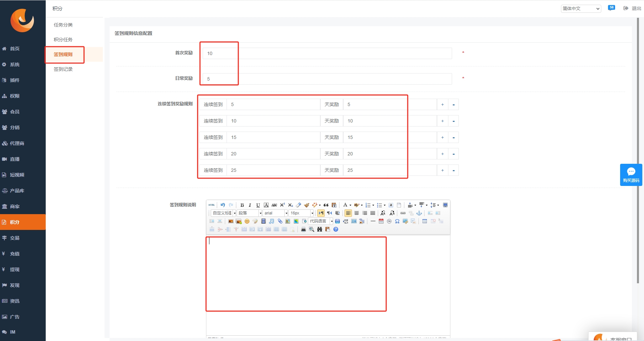Open the 代码语言 code language dropdown
Viewport: 644px width, 341px height.
coord(321,221)
